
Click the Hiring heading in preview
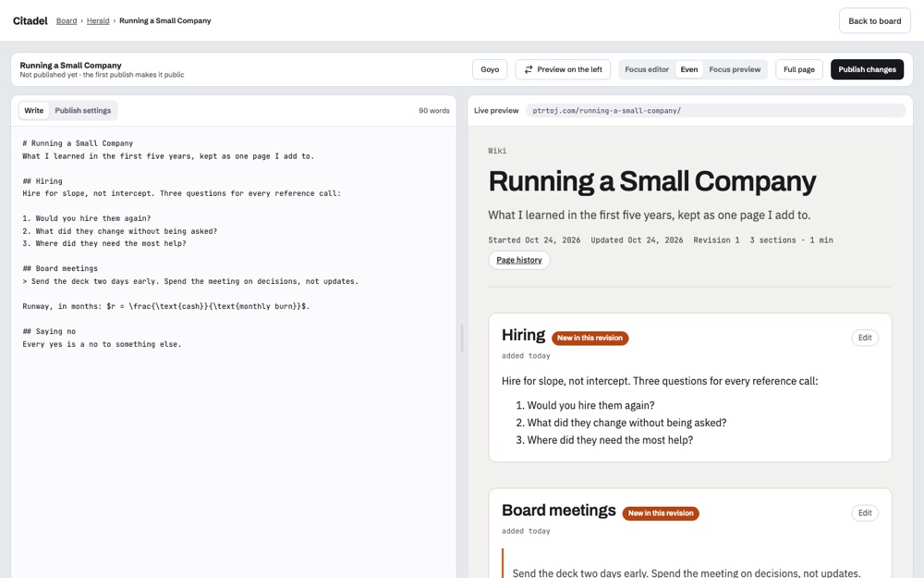pyautogui.click(x=523, y=335)
